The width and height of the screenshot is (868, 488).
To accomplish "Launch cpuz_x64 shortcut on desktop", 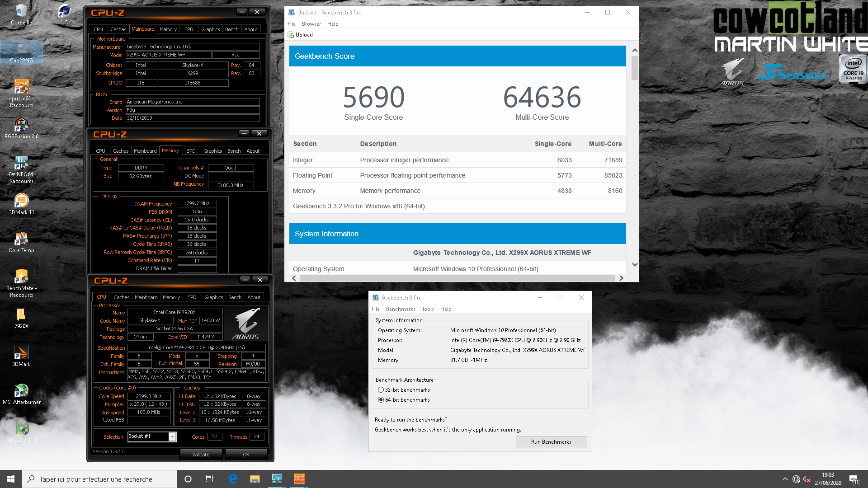I will tap(21, 94).
